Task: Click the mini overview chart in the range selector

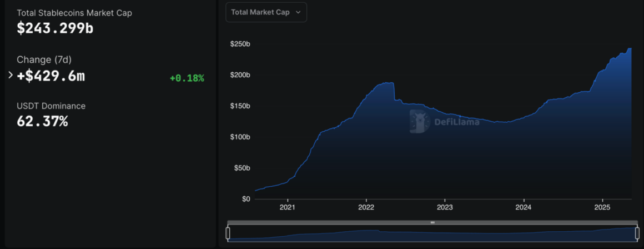Action: [x=432, y=235]
